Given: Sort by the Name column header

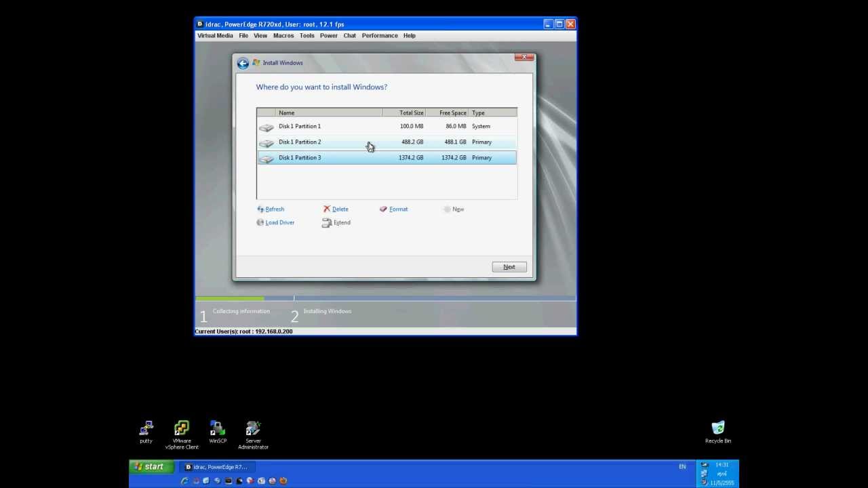Looking at the screenshot, I should [x=329, y=113].
